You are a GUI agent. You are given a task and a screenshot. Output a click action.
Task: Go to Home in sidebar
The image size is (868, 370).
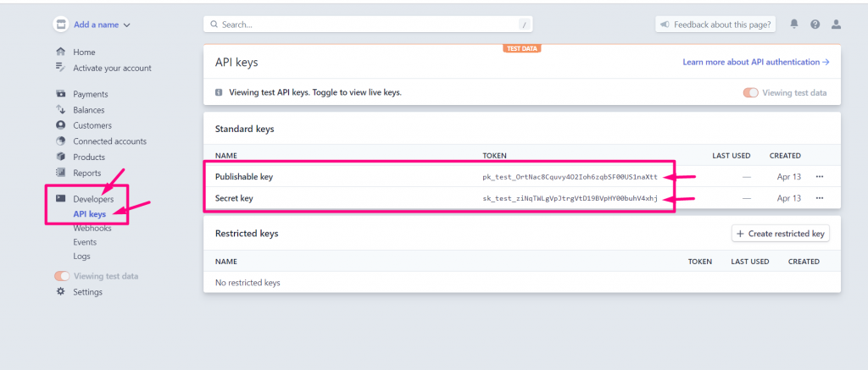click(x=84, y=52)
